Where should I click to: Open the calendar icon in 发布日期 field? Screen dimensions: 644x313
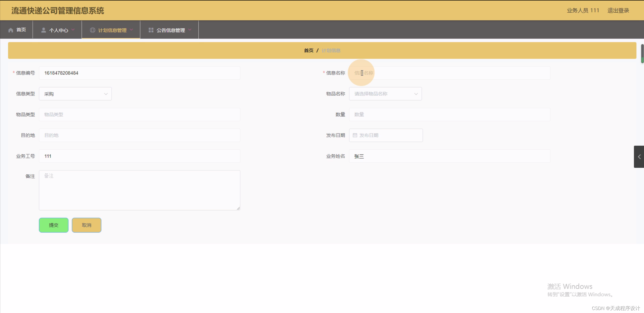click(x=355, y=135)
